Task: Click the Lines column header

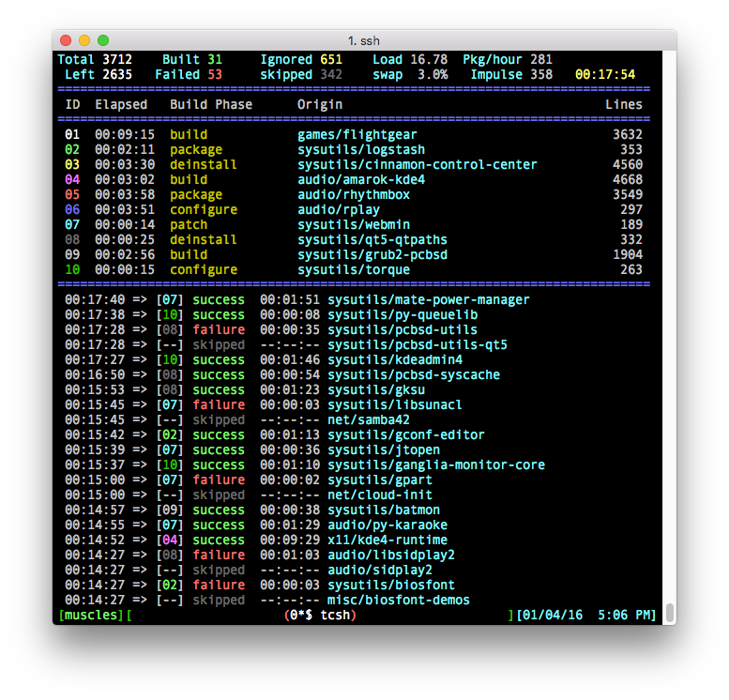Action: [x=624, y=104]
